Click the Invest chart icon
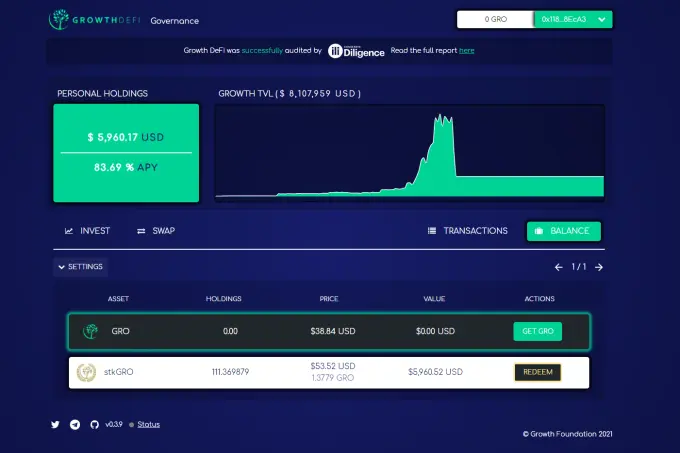Screen dimensions: 680x453 click(69, 231)
